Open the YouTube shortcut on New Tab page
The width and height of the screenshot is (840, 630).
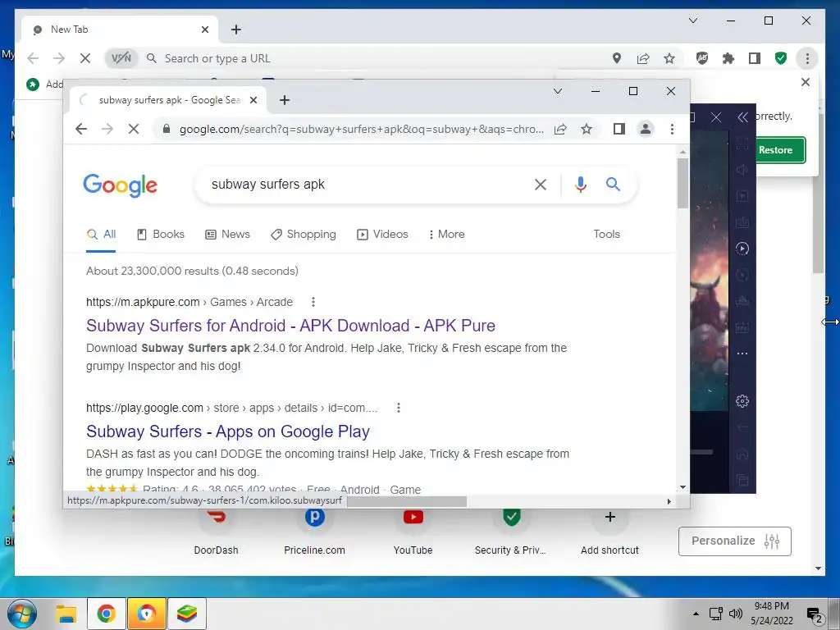pos(413,531)
